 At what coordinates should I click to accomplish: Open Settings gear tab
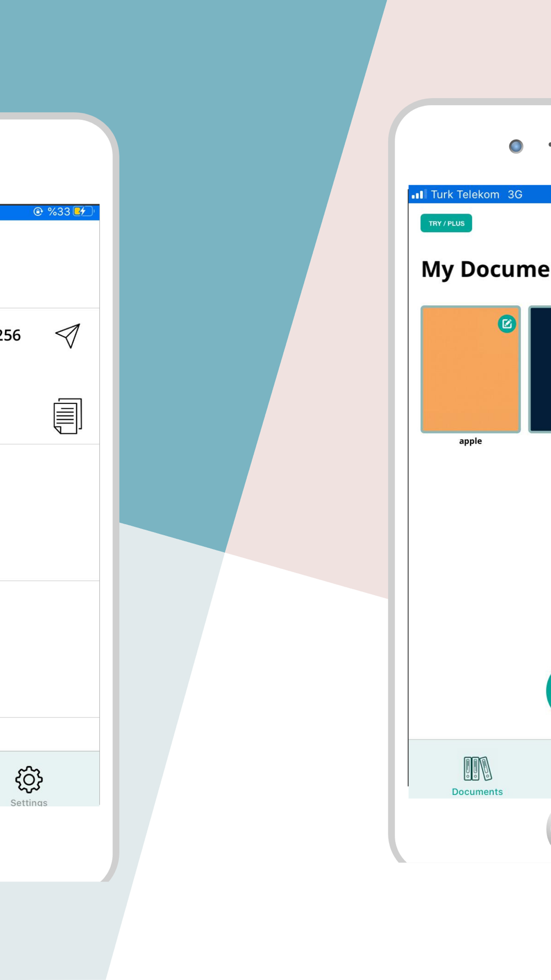(x=29, y=785)
